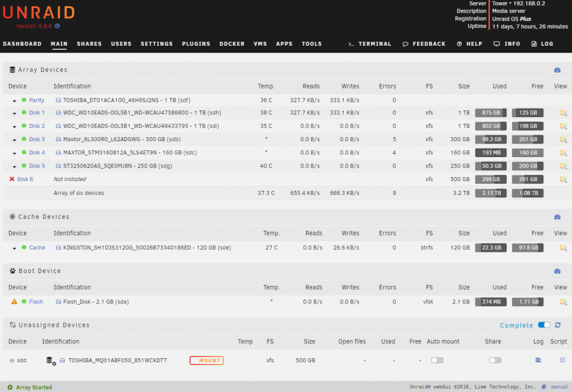Browse Disk 5 contents via folder icon

563,166
